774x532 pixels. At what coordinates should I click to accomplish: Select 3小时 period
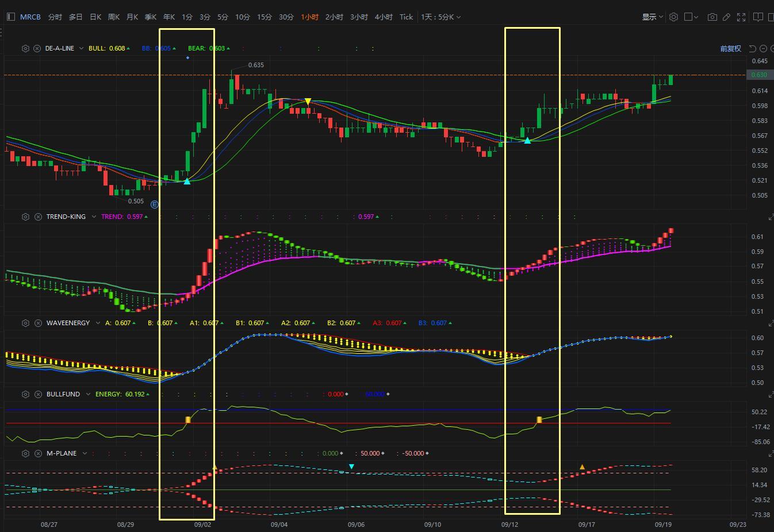coord(359,17)
